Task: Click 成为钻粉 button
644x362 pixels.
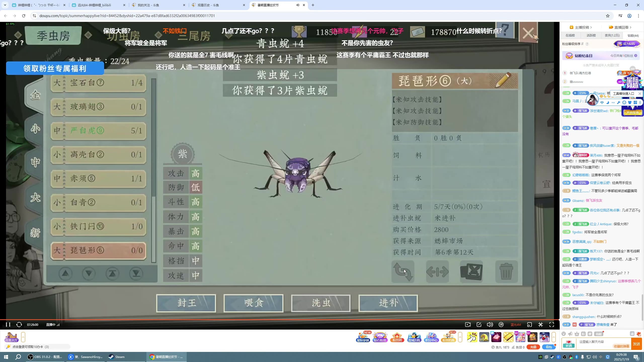Action: [627, 44]
